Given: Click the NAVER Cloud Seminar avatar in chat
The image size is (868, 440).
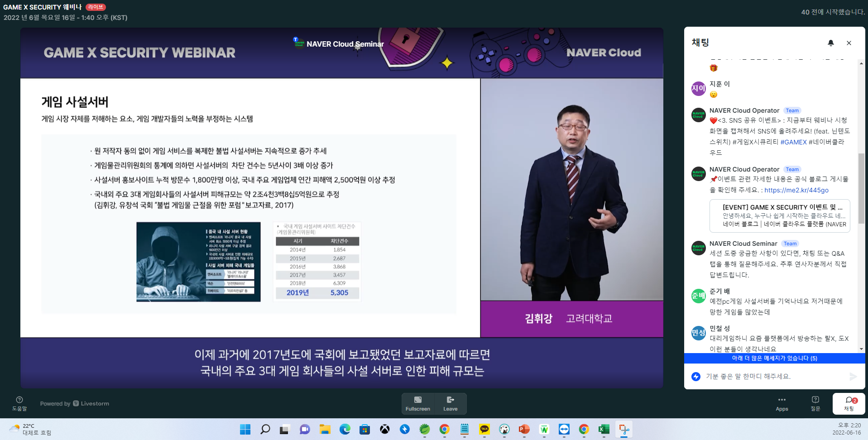Looking at the screenshot, I should tap(699, 248).
